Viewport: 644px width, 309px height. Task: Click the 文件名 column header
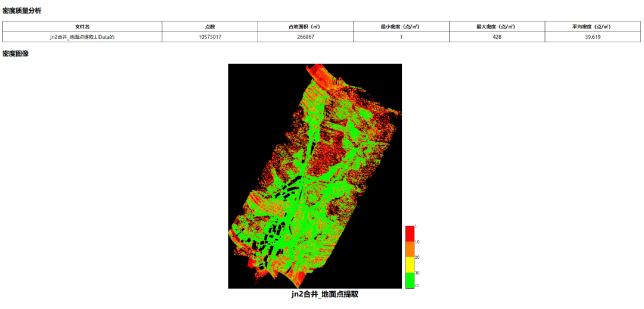tap(82, 27)
